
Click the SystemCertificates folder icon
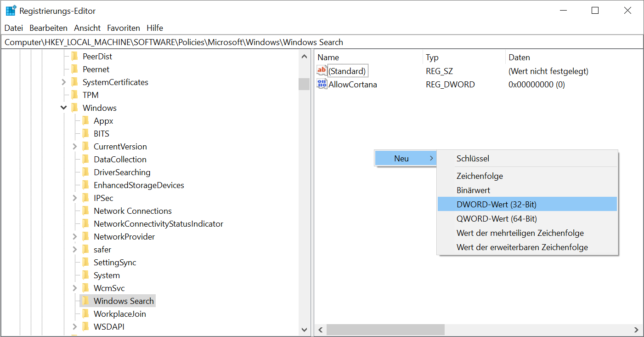[75, 82]
